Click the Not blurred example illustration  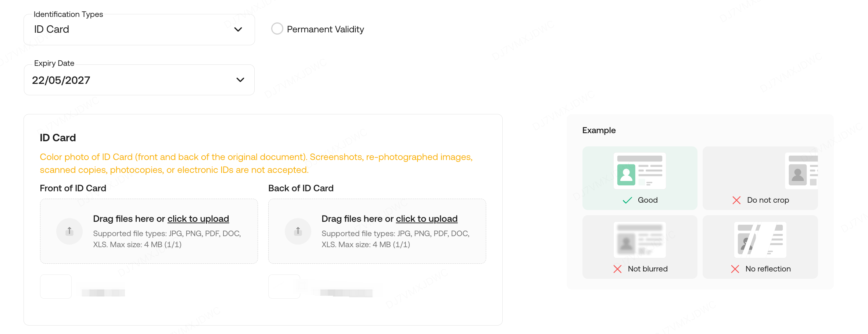click(639, 240)
